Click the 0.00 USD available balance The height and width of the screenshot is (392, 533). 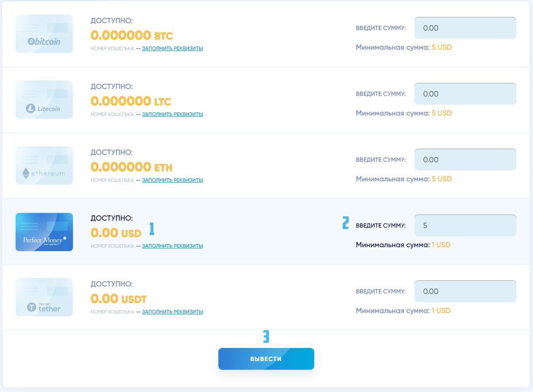click(x=116, y=233)
